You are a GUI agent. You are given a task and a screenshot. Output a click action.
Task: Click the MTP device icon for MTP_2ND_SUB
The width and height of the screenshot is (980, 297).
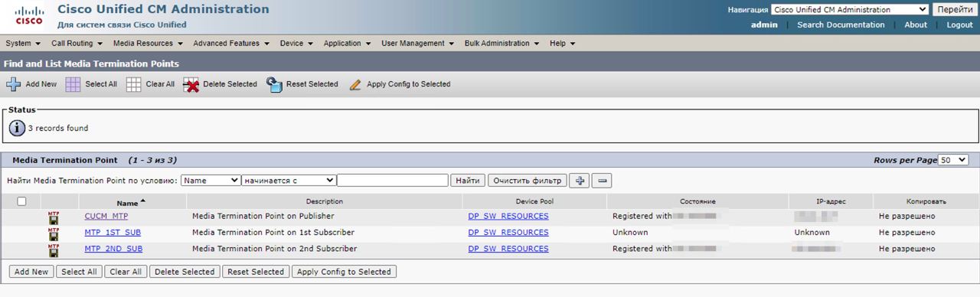click(x=54, y=250)
